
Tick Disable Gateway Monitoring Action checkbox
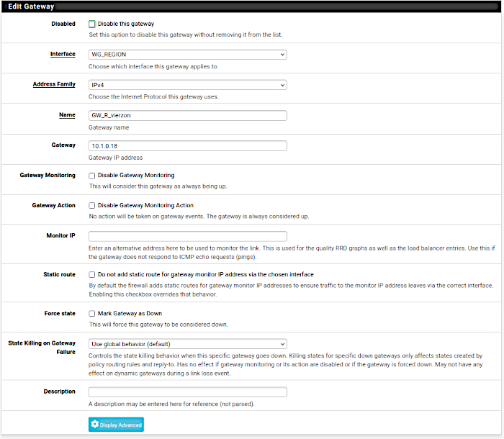click(92, 205)
